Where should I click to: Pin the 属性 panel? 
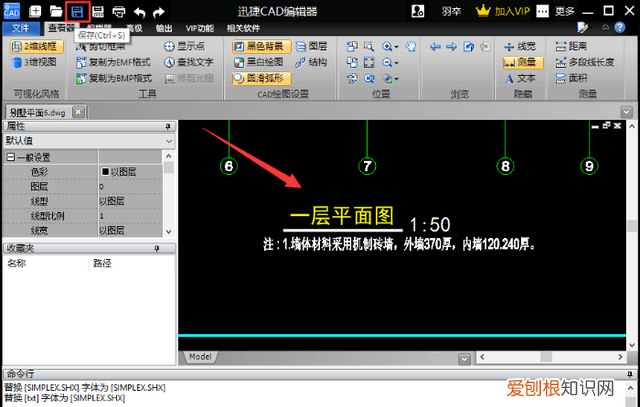click(167, 127)
